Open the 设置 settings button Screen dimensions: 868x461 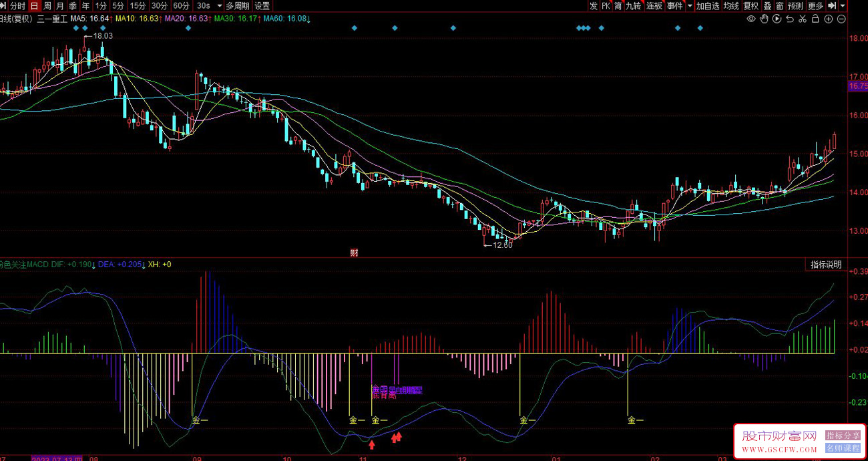[262, 6]
